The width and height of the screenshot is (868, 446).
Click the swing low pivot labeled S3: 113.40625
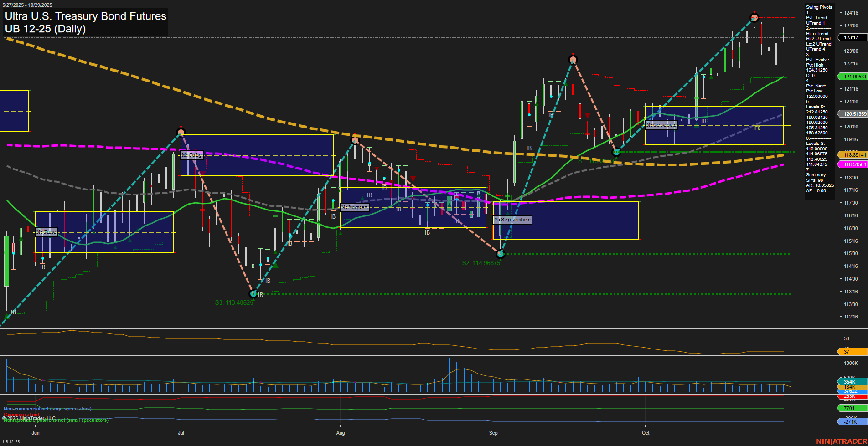(x=253, y=294)
